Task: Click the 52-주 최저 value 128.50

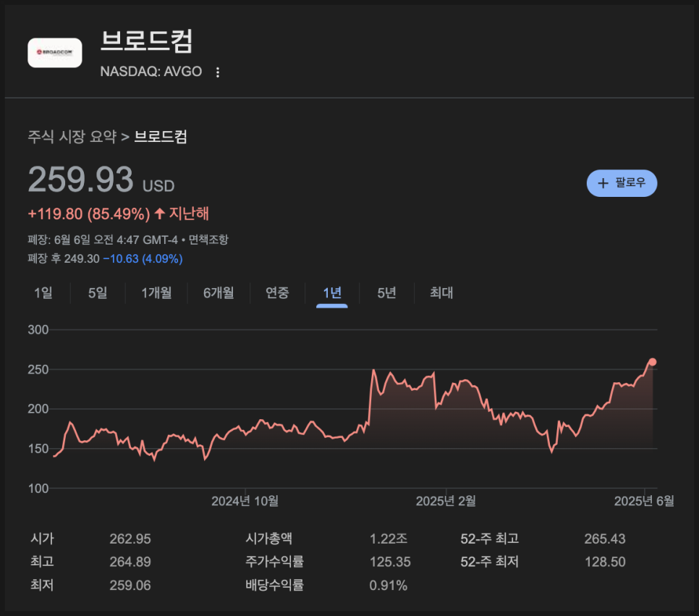Action: click(605, 562)
